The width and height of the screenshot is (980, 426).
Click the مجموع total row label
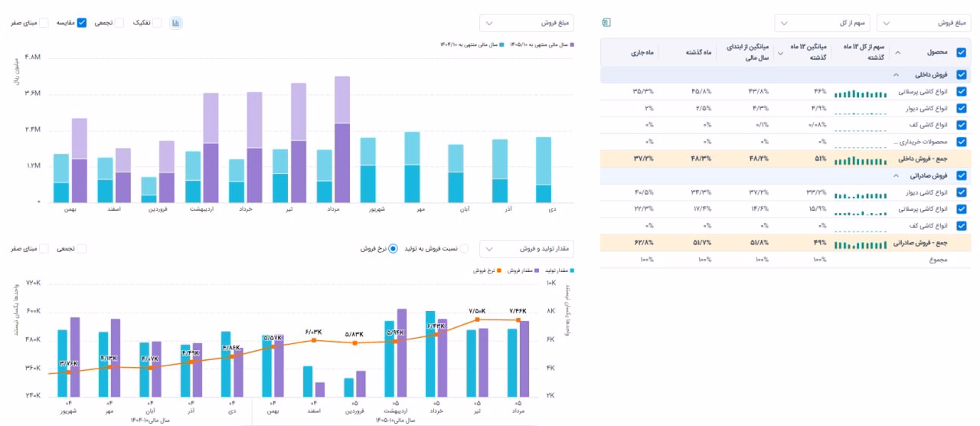tap(938, 260)
